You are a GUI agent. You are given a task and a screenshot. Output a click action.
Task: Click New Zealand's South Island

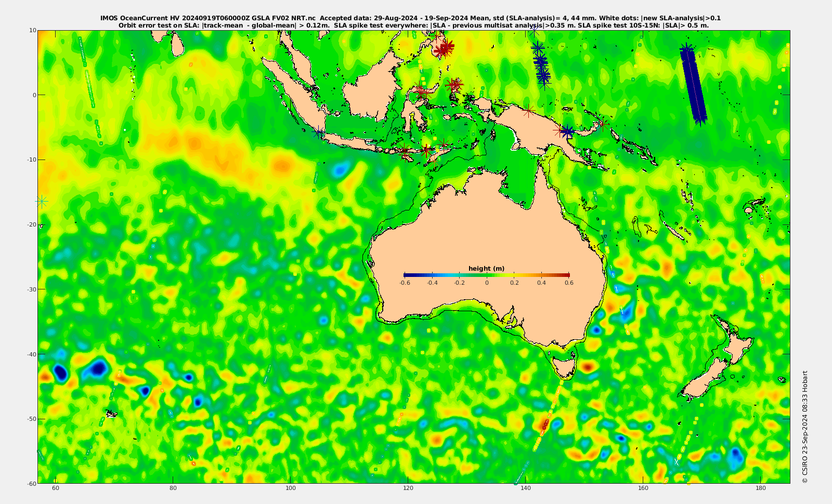pyautogui.click(x=703, y=380)
